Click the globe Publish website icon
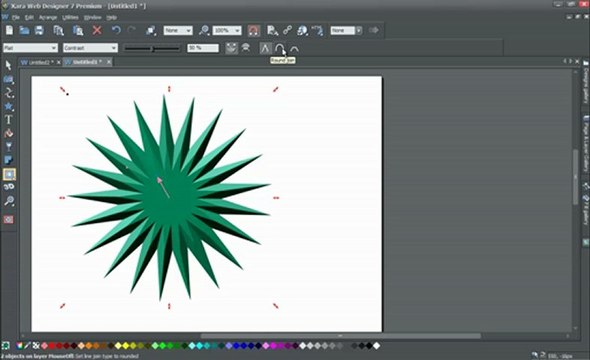Viewport: 590px width, 360px height. pyautogui.click(x=302, y=30)
